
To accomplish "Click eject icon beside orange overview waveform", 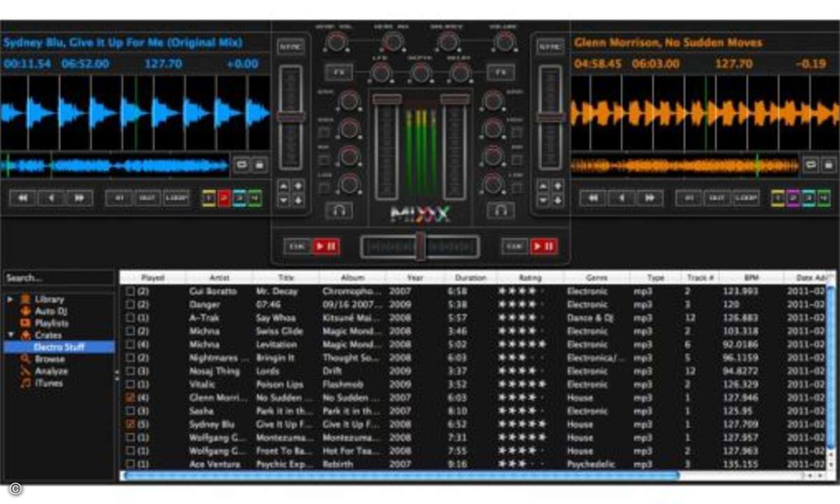I will (x=829, y=165).
